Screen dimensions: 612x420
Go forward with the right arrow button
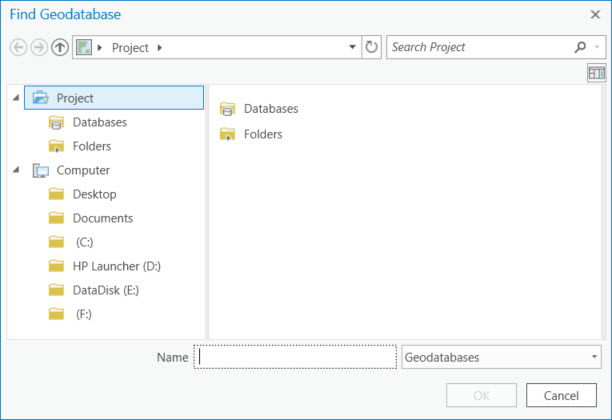point(39,47)
